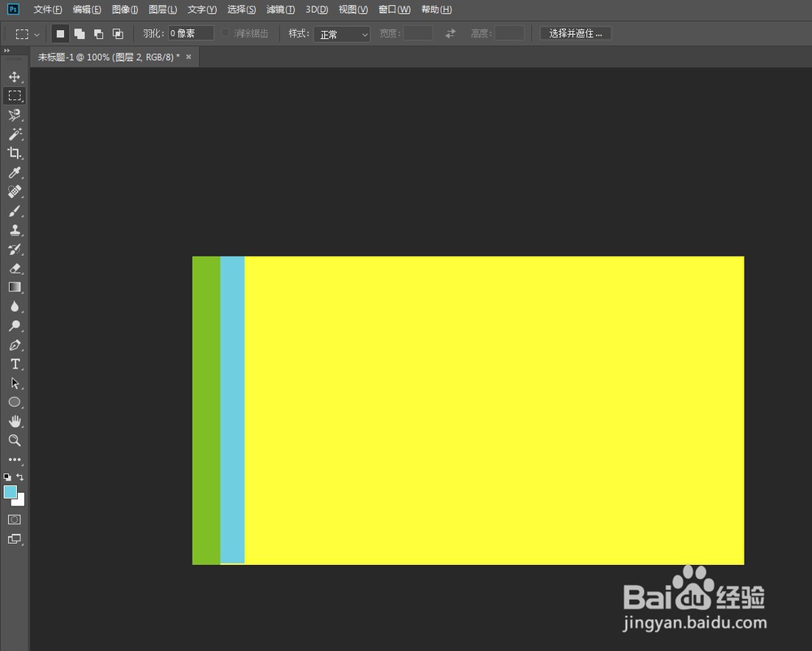
Task: Select the Spot Healing Brush tool
Action: click(15, 192)
